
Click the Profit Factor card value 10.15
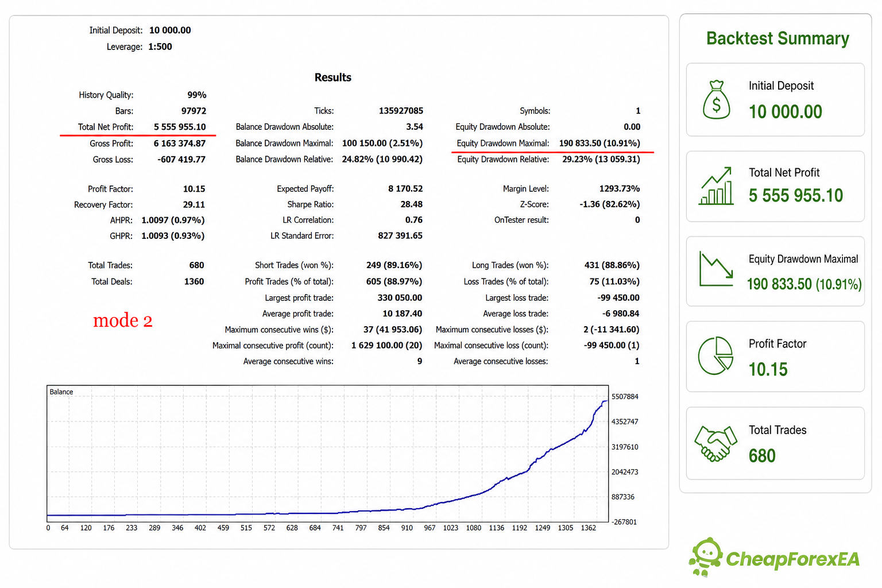pos(768,370)
